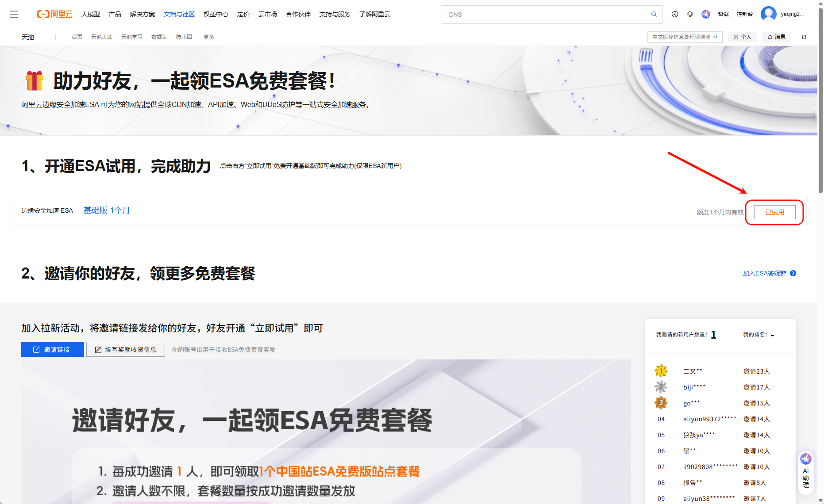Open the 消息 messages bell button

777,37
